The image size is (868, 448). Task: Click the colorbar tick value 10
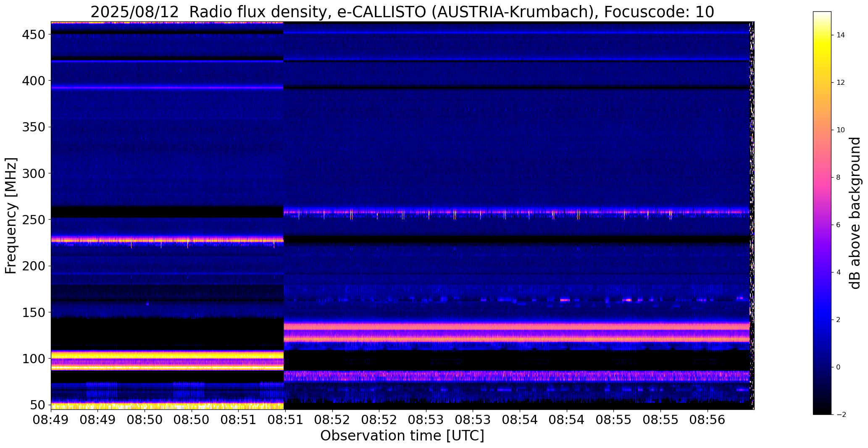click(841, 130)
